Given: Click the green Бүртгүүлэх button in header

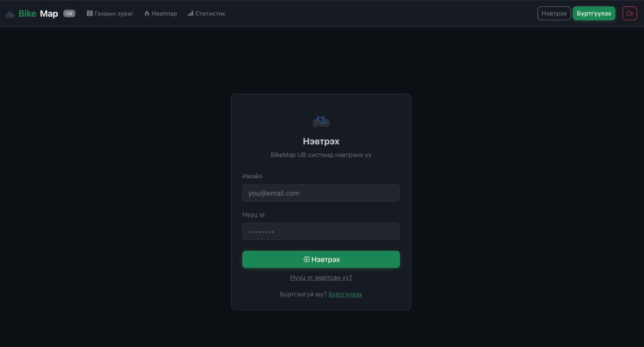Looking at the screenshot, I should 594,14.
